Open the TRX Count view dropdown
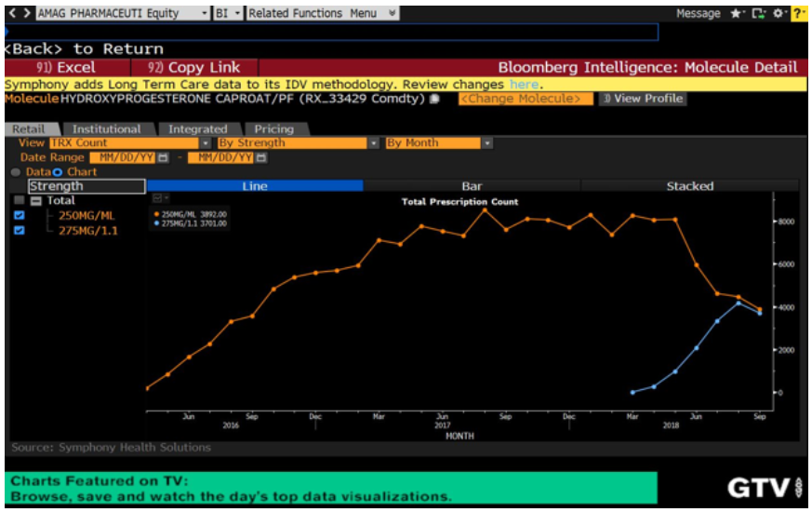This screenshot has width=812, height=512. (x=205, y=143)
